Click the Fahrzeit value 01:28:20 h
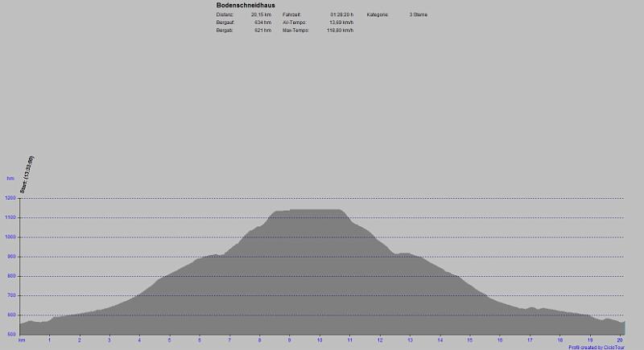This screenshot has height=350, width=644. (341, 15)
